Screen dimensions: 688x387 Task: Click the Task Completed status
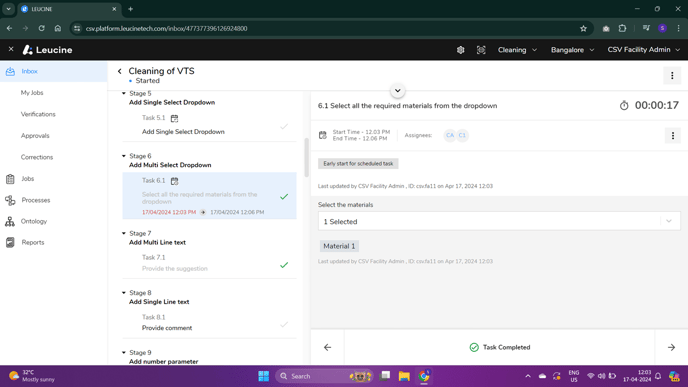tap(500, 347)
